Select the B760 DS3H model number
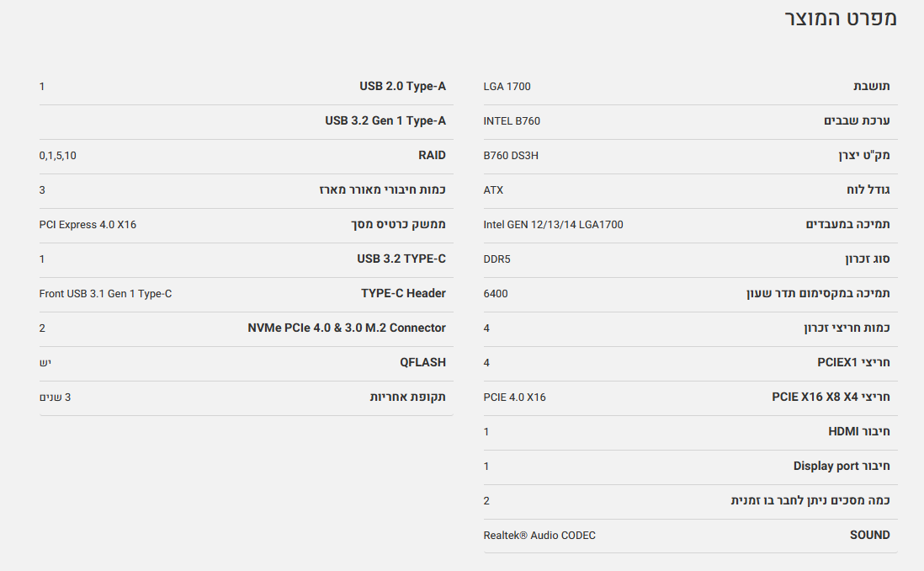The image size is (924, 571). tap(511, 156)
